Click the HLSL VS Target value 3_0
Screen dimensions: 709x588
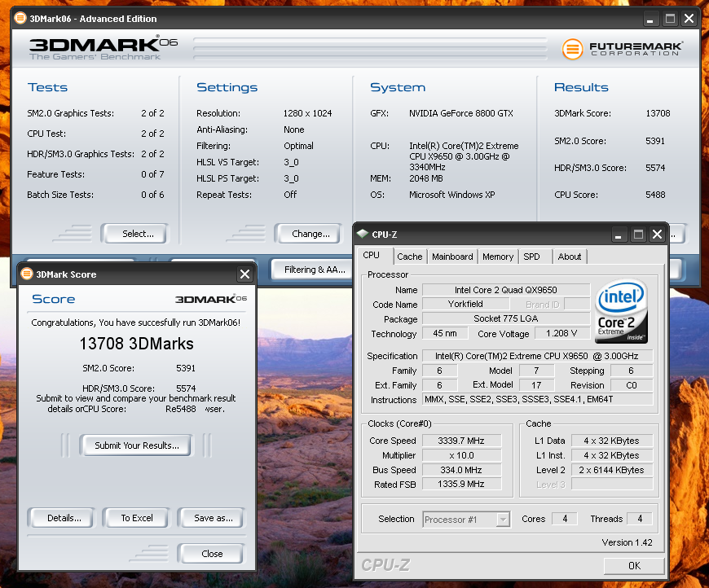(291, 162)
